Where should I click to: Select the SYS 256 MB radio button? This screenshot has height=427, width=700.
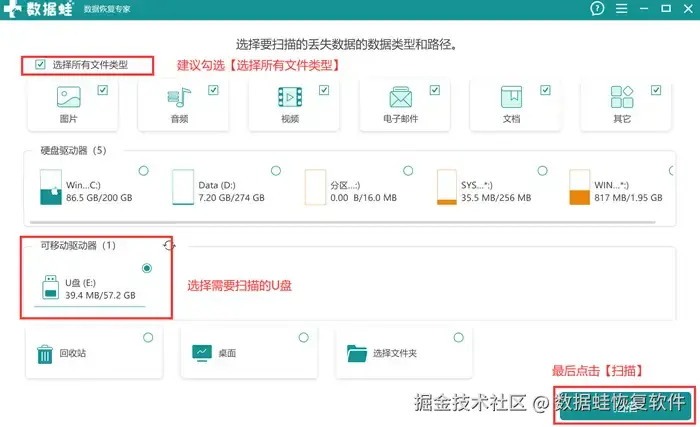(x=542, y=171)
